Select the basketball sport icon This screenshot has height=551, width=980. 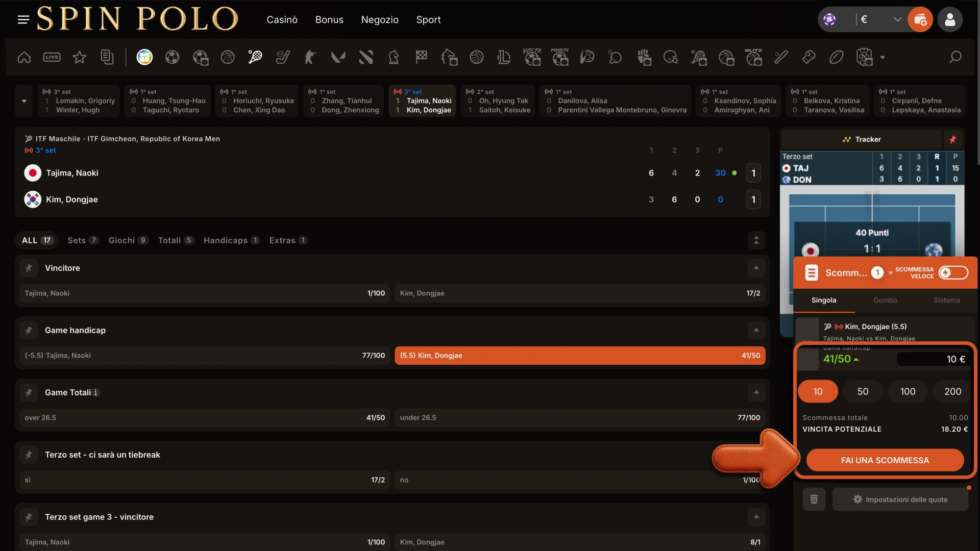(227, 57)
